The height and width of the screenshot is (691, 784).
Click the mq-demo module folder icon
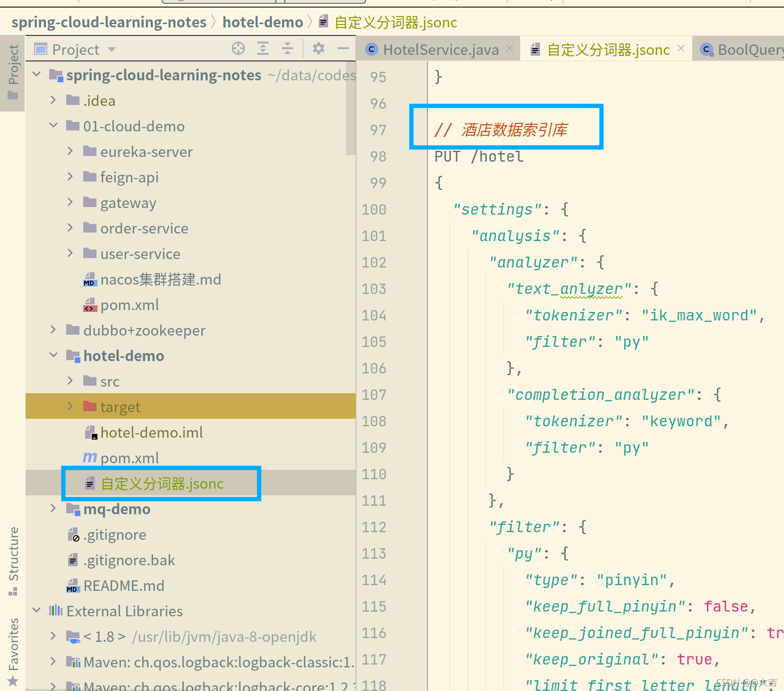[73, 509]
